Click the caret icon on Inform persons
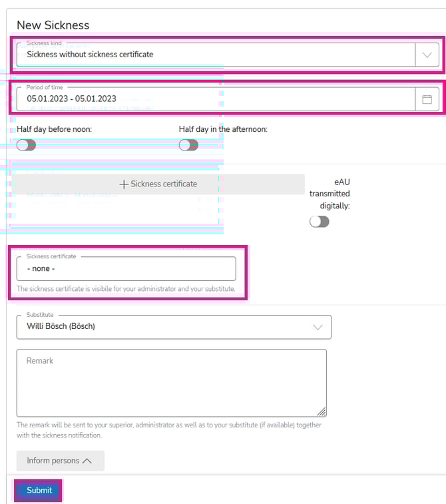The image size is (446, 504). pos(87,461)
